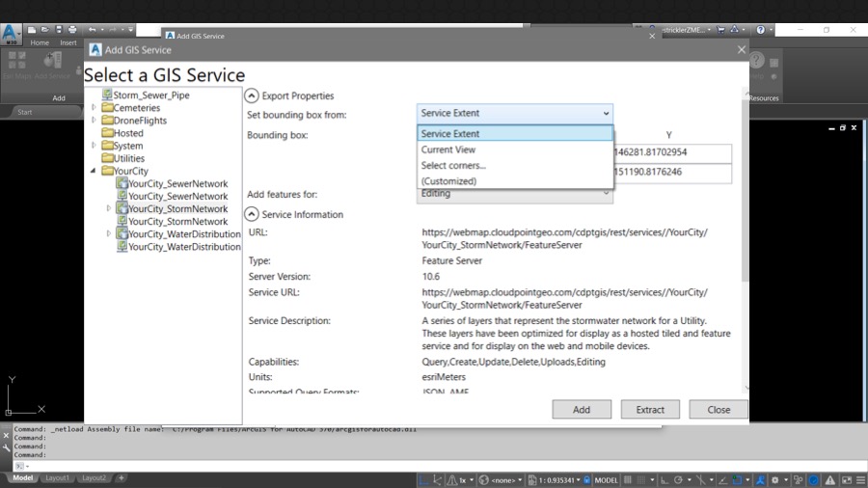Switch to the Layout2 tab
The height and width of the screenshot is (488, 868).
(94, 477)
